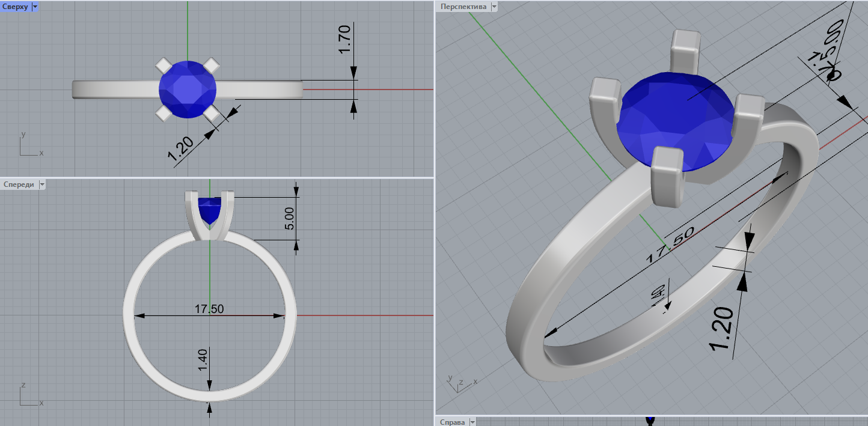Click the Спереди viewport title label
868x426 pixels.
tap(19, 184)
